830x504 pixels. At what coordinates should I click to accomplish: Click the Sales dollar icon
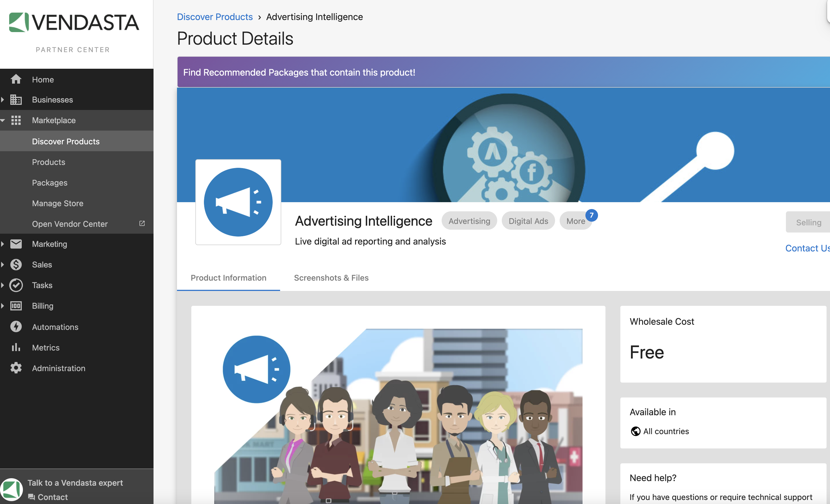coord(16,265)
